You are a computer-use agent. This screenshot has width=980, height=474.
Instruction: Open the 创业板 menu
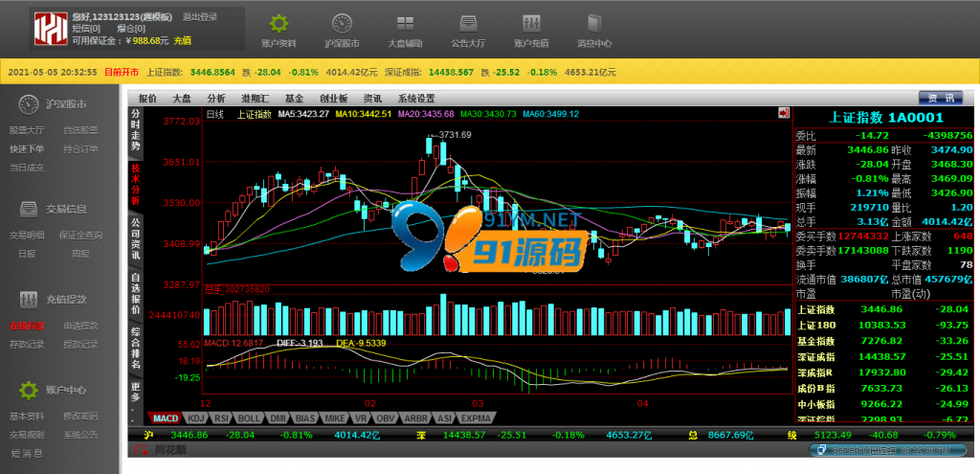pos(333,99)
